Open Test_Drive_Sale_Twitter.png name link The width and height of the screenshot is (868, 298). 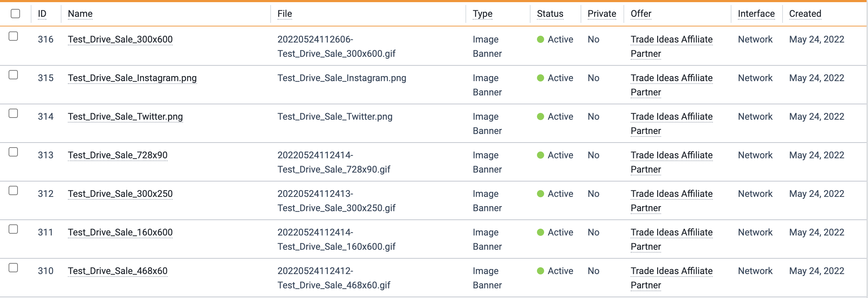[x=125, y=116]
